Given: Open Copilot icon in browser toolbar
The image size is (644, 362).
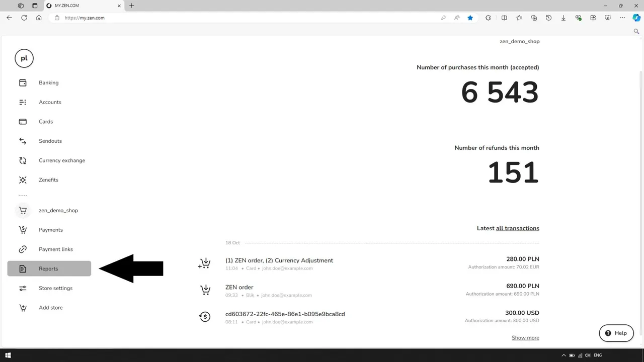Looking at the screenshot, I should pyautogui.click(x=636, y=18).
